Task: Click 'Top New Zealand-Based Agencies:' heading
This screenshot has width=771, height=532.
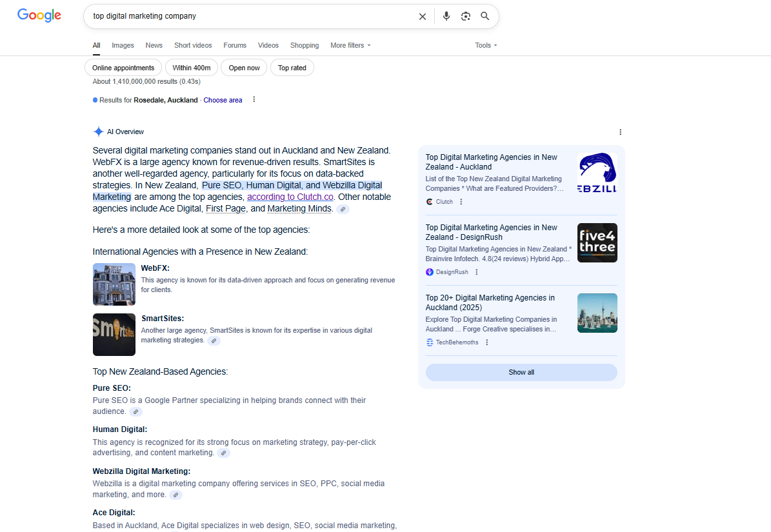Action: (160, 372)
